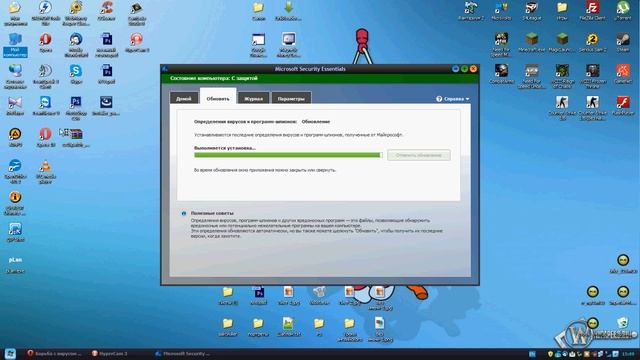The height and width of the screenshot is (360, 640).
Task: Launch the Steam desktop shortcut
Action: [623, 42]
